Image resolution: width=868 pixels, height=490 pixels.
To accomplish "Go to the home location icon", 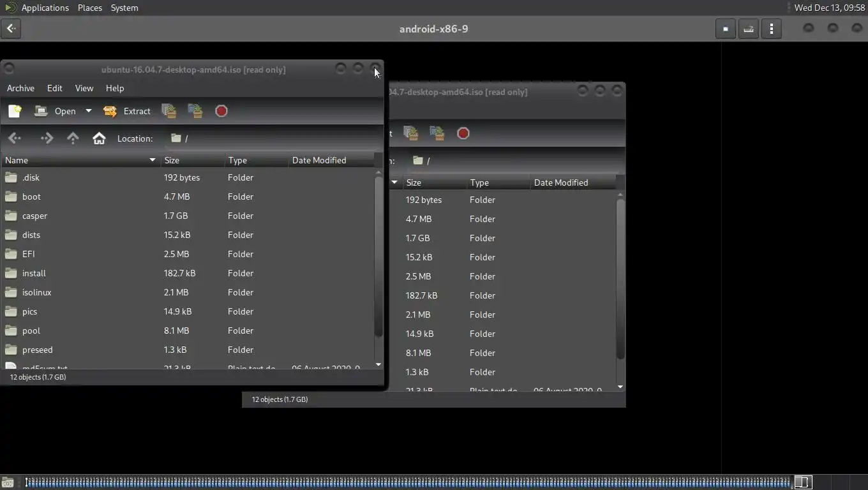I will tap(99, 138).
